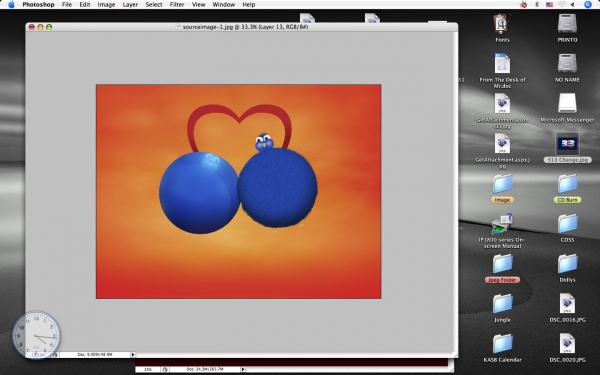Image resolution: width=600 pixels, height=375 pixels.
Task: Open the Window menu
Action: point(223,5)
